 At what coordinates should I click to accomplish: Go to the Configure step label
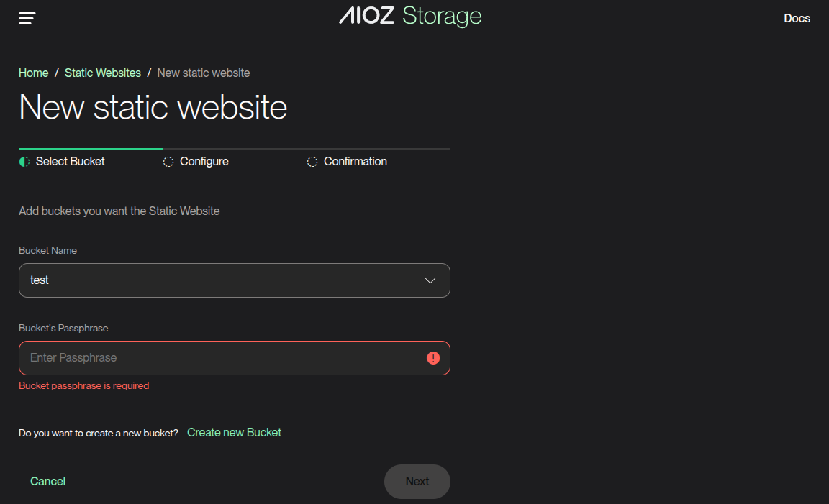204,162
